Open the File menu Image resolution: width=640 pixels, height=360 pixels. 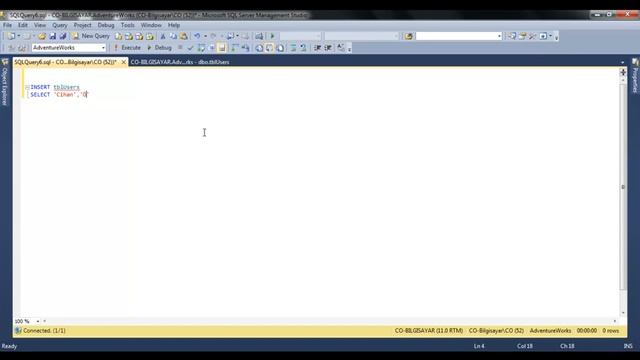click(7, 25)
